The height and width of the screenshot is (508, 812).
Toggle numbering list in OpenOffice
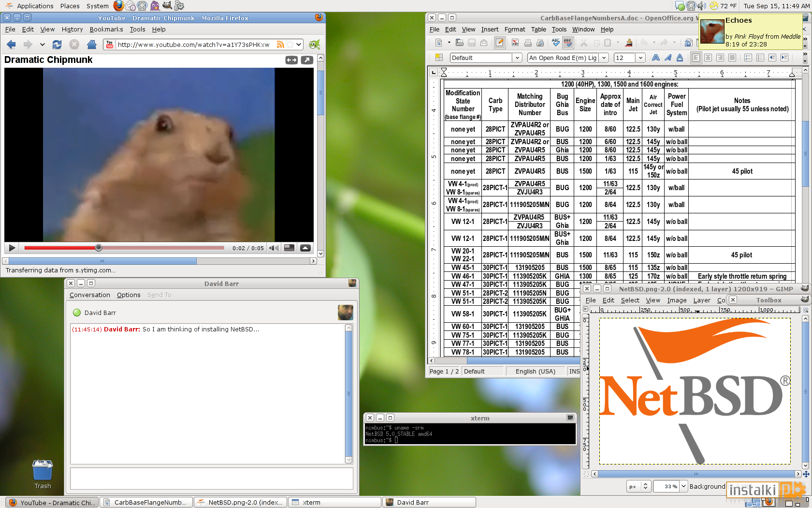pyautogui.click(x=748, y=58)
